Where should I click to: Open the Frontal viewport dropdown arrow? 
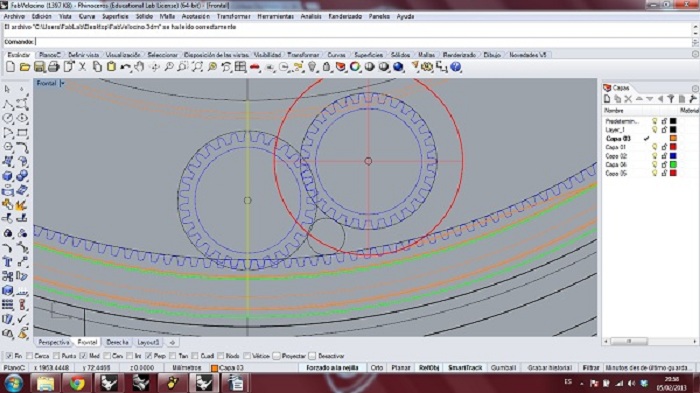click(x=62, y=83)
